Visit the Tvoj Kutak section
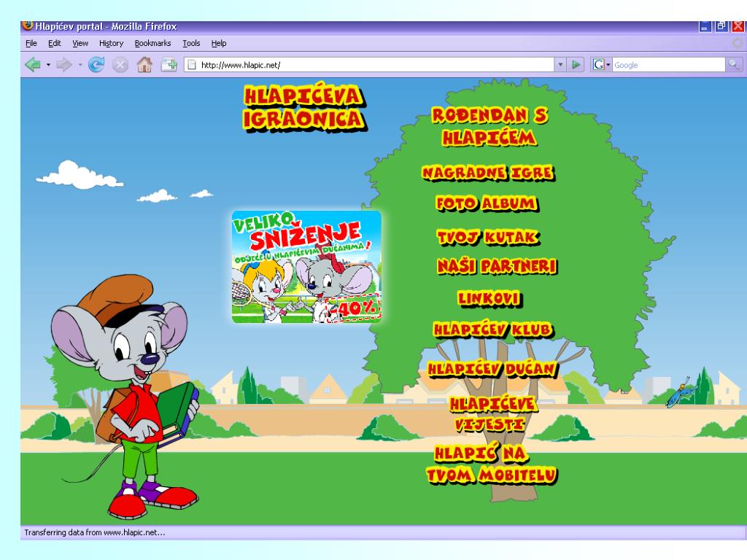Screen dimensions: 747x560 click(x=488, y=237)
